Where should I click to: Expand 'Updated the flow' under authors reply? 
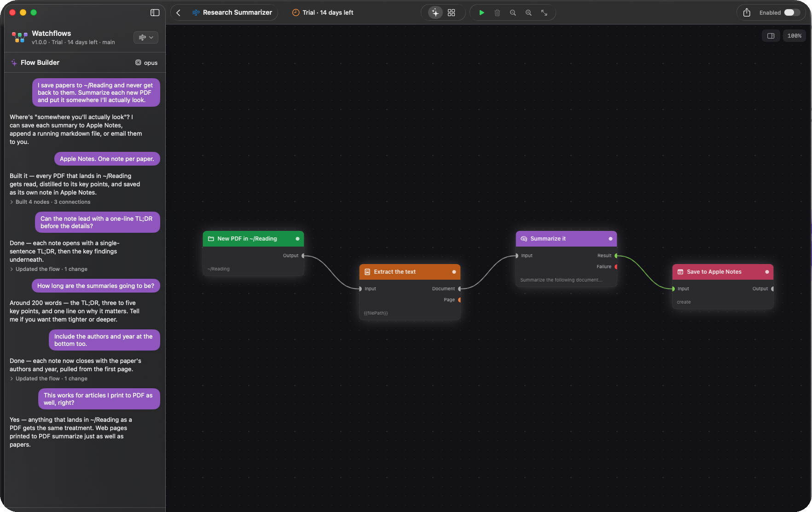(49, 379)
